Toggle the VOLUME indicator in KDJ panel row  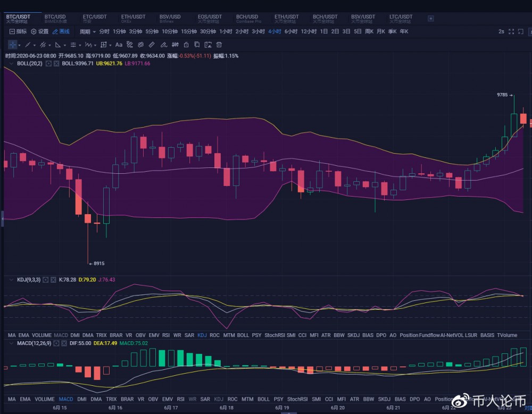pyautogui.click(x=41, y=335)
